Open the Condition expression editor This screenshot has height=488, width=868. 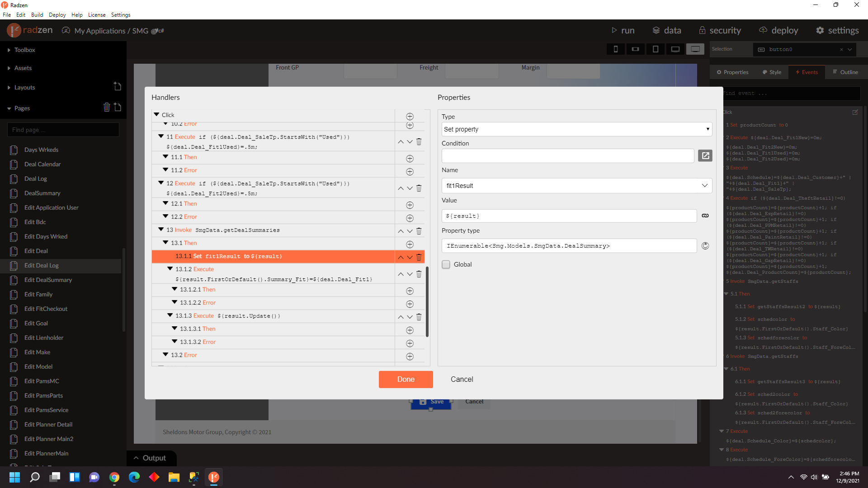point(705,156)
